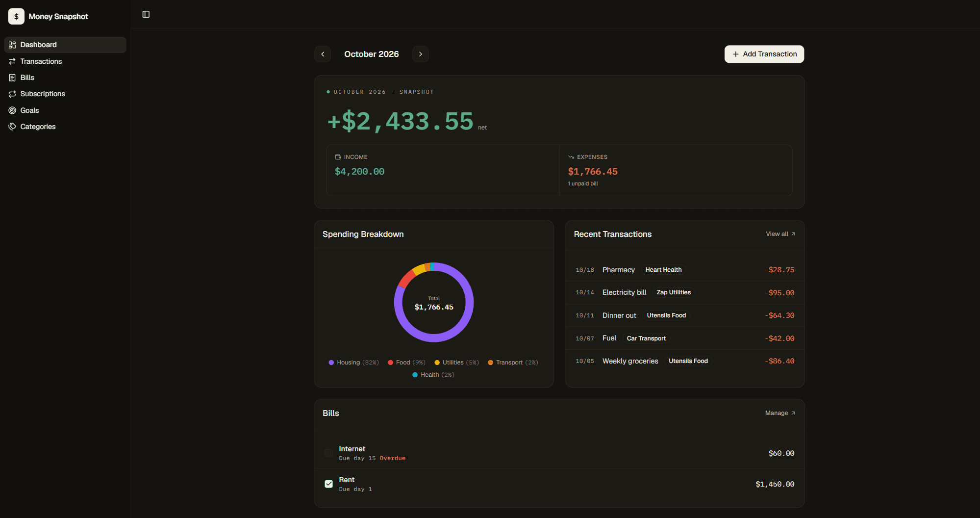Click the Health blue legend dot

pos(415,375)
